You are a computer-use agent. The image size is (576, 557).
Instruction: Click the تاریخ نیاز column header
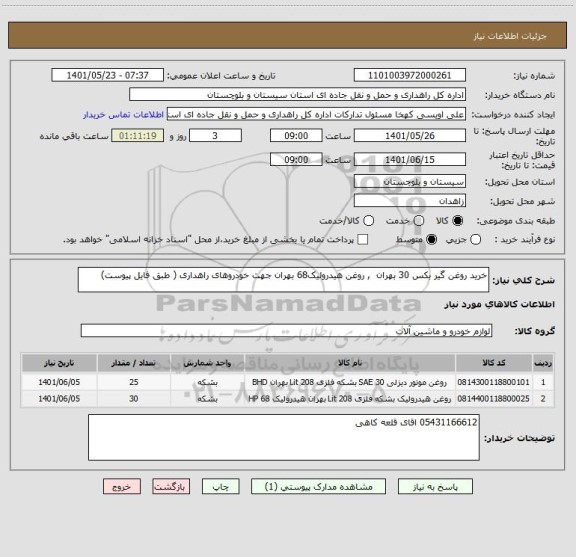click(x=59, y=363)
